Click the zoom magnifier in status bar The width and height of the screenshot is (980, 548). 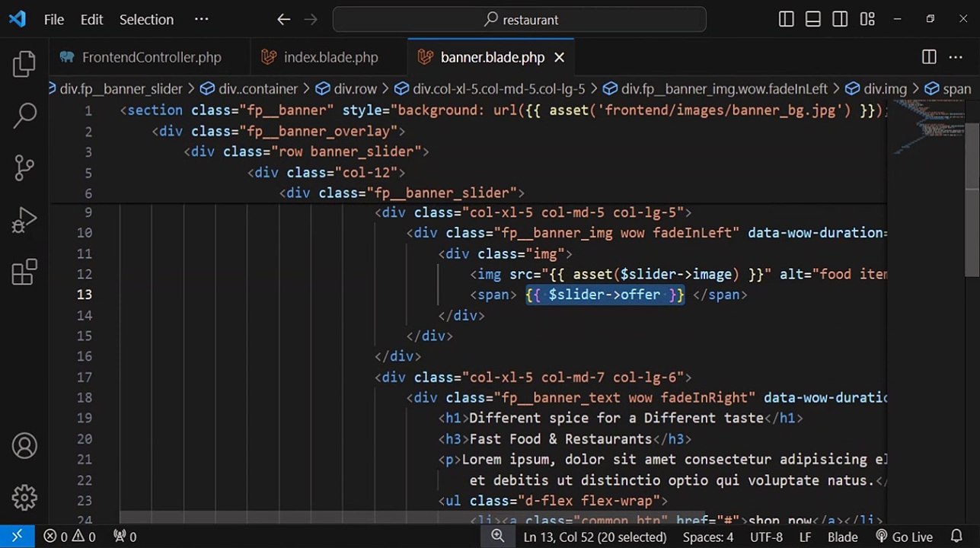498,537
